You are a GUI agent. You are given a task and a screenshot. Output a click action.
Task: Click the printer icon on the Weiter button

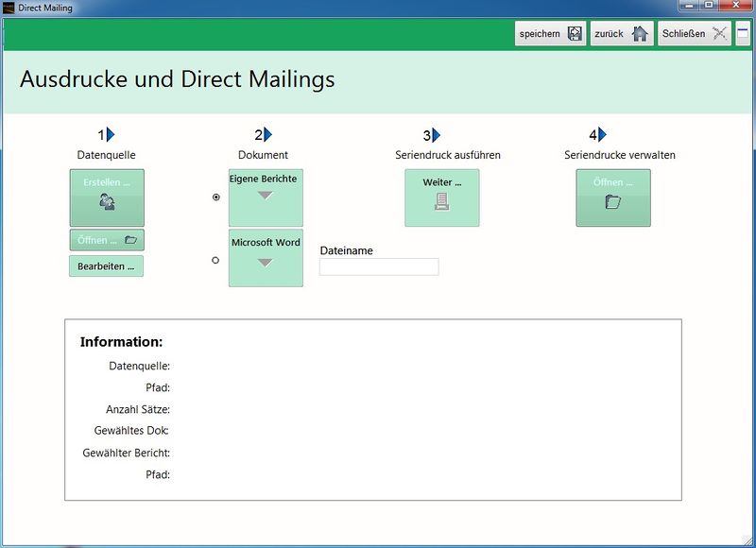(x=442, y=200)
